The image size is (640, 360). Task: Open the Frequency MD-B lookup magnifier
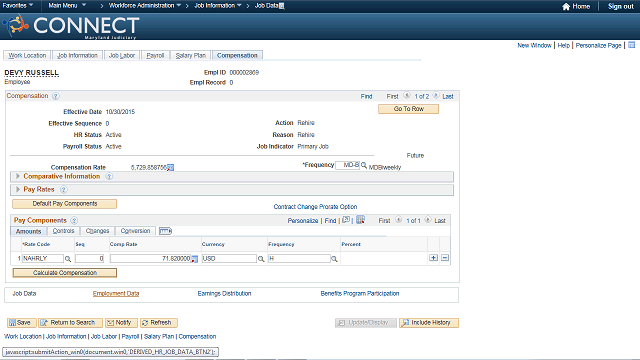(x=364, y=165)
